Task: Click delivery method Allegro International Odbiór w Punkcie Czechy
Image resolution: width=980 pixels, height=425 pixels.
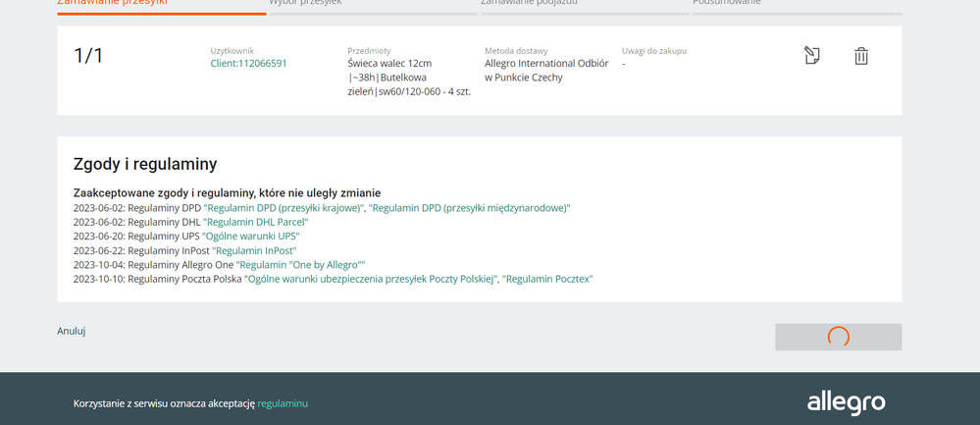Action: point(546,71)
